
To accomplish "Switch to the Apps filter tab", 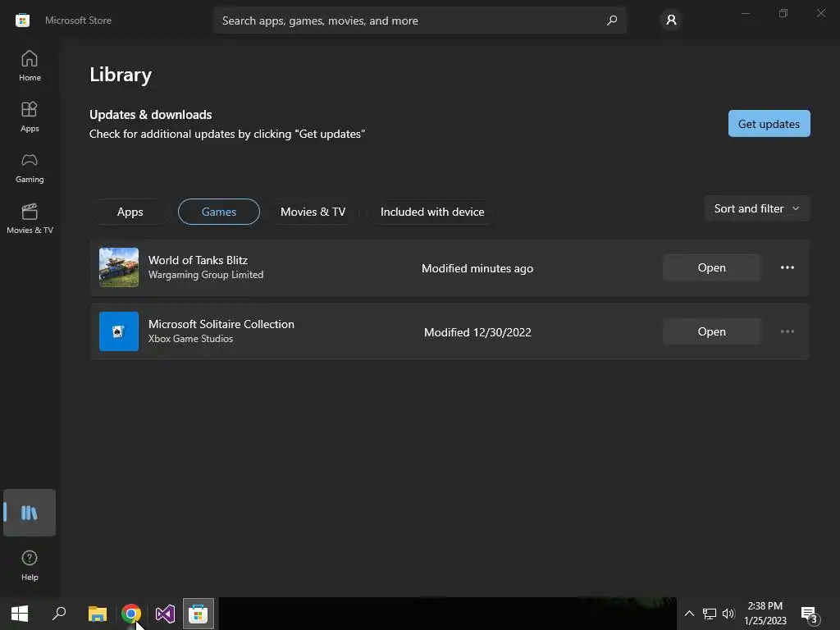I will [x=130, y=212].
